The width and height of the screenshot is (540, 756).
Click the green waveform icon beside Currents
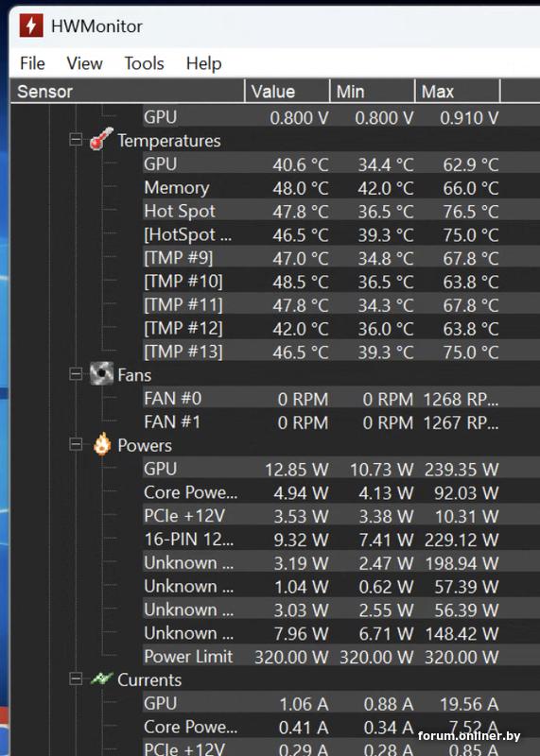(x=101, y=679)
